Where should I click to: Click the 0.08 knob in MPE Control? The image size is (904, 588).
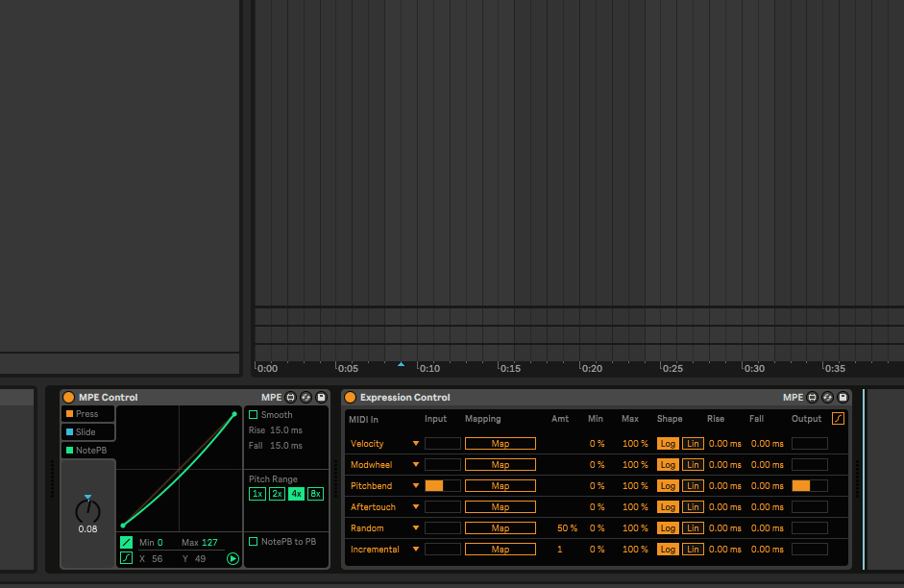pyautogui.click(x=87, y=511)
